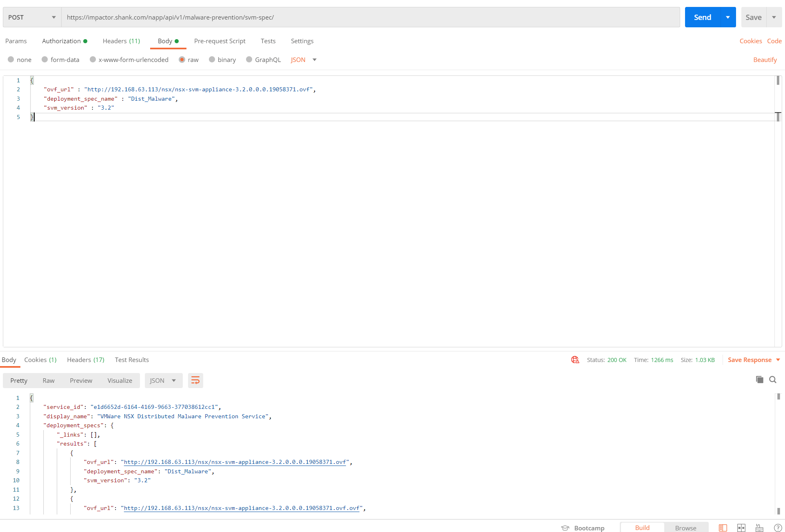The image size is (785, 532).
Task: Click Save Response
Action: (x=750, y=360)
